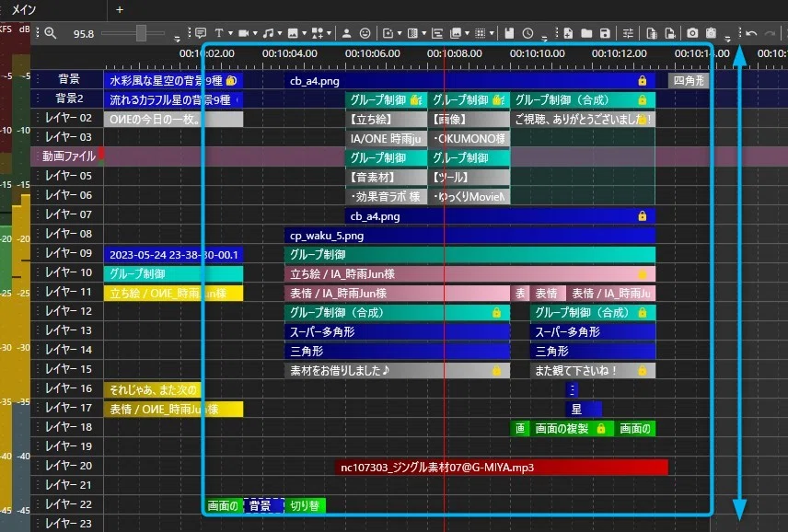Select the nc107303_ジングル素材07@G-MIYA.mp3 audio clip

pos(502,468)
